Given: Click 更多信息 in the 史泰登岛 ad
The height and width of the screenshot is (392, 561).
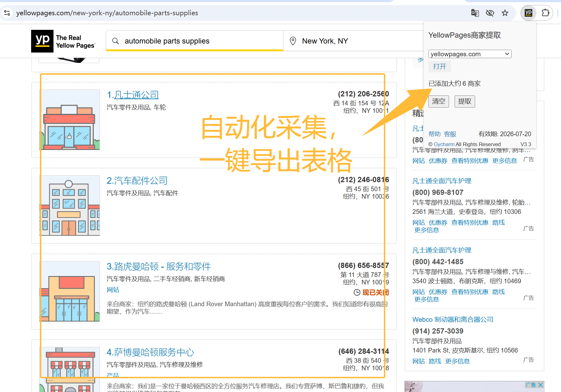Looking at the screenshot, I should (427, 230).
